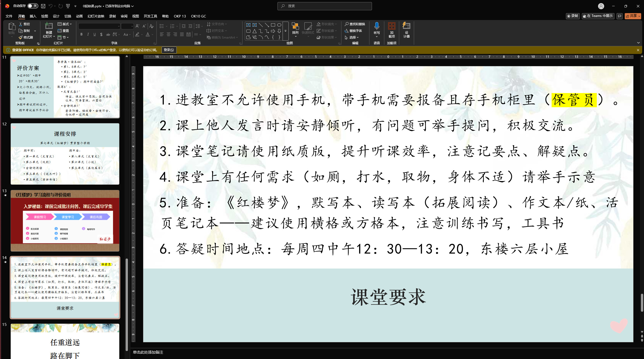Click the Arrange (排列) icon
The width and height of the screenshot is (644, 359).
[295, 26]
